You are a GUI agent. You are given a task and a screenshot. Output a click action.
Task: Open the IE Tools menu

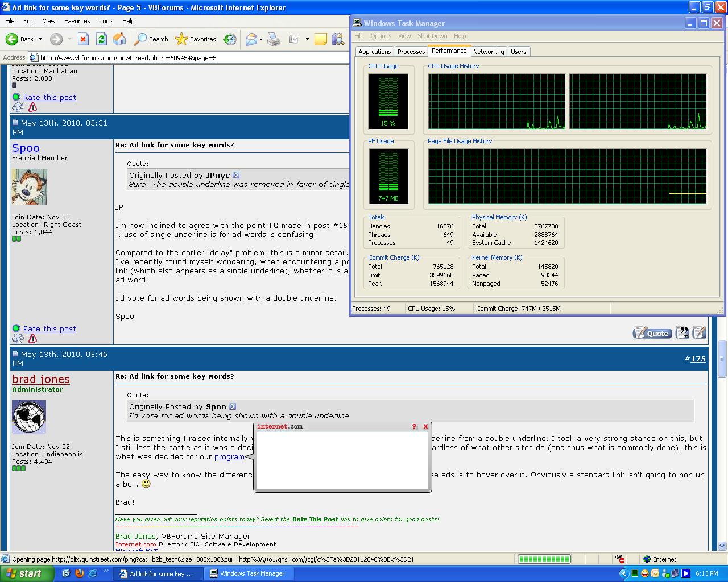(x=106, y=21)
